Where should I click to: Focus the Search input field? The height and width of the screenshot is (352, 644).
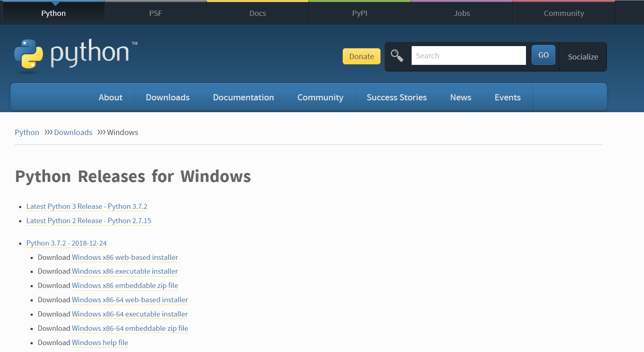468,55
